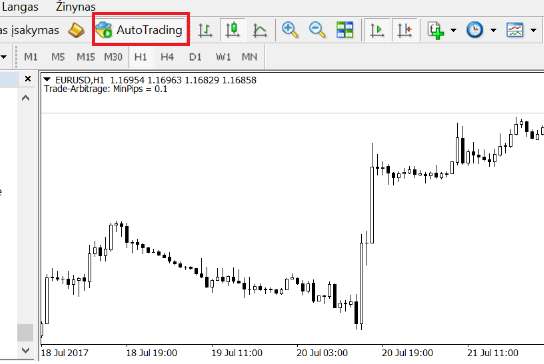Zoom in on the chart
This screenshot has height=364, width=544.
290,30
